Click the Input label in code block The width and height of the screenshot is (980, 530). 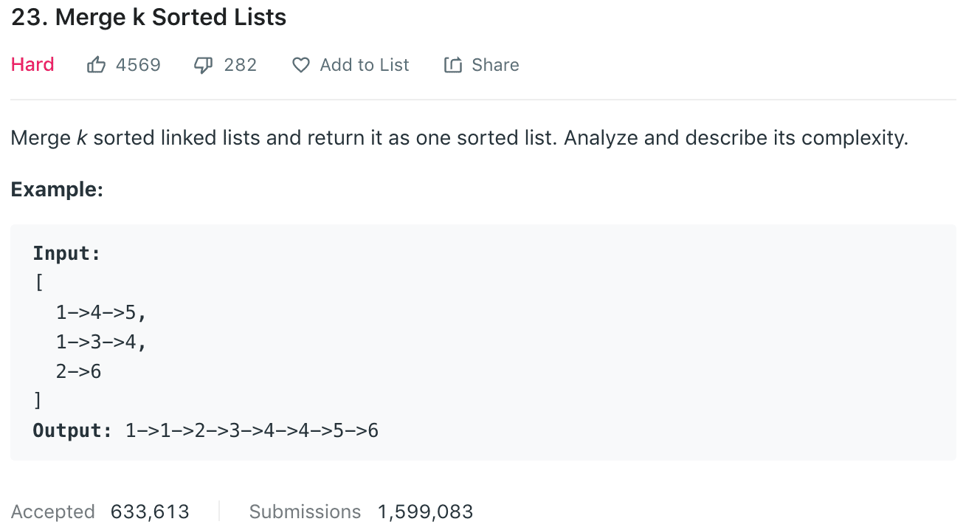click(66, 254)
